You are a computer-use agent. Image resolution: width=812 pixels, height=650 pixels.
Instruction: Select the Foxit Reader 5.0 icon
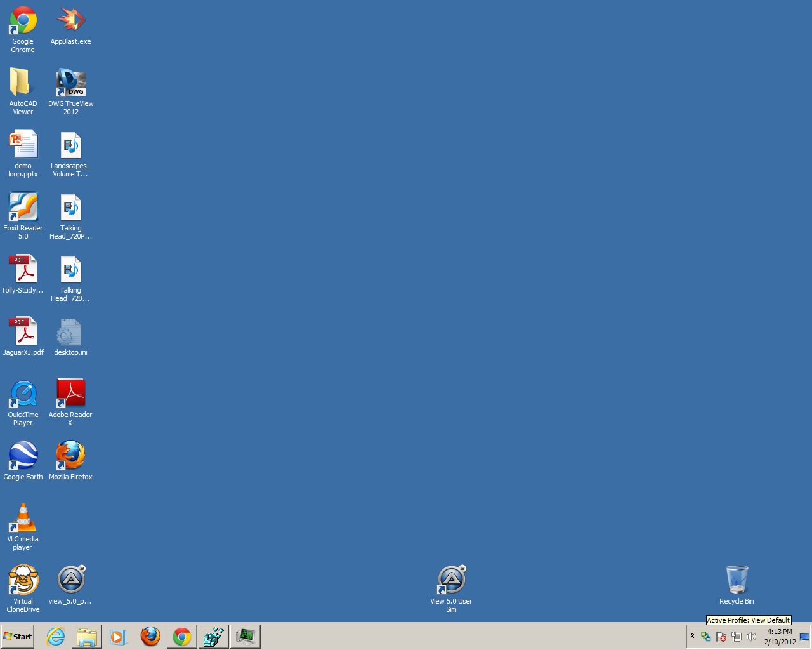(x=23, y=208)
